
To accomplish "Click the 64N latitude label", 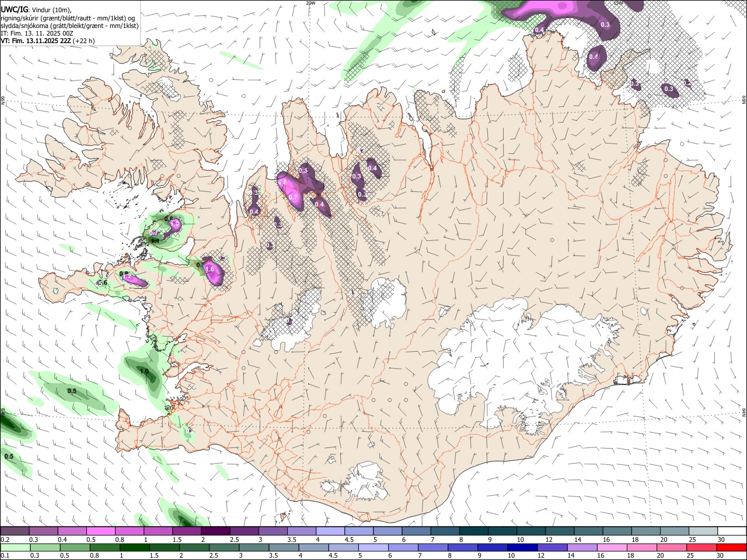I will point(744,412).
